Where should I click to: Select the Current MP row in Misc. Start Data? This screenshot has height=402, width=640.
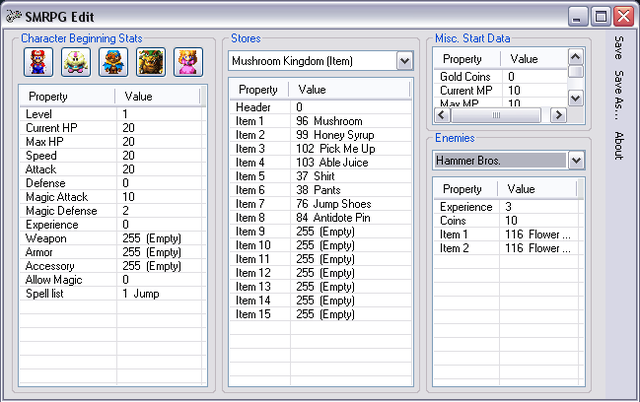(501, 91)
